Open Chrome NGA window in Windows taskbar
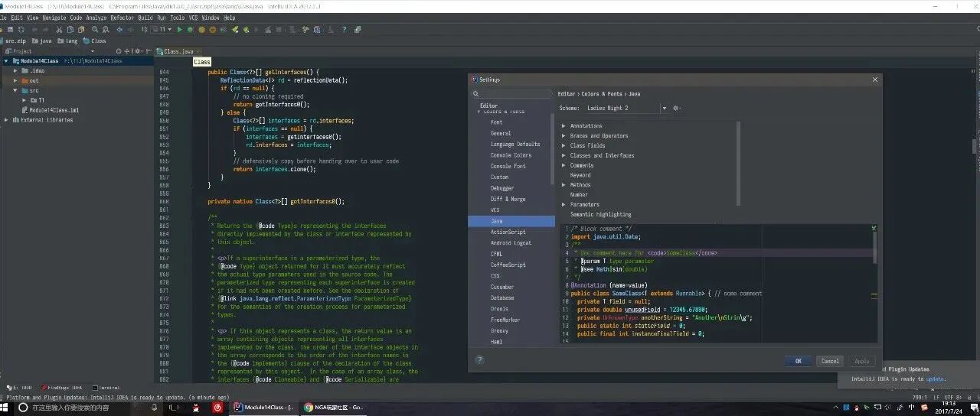 (x=335, y=408)
